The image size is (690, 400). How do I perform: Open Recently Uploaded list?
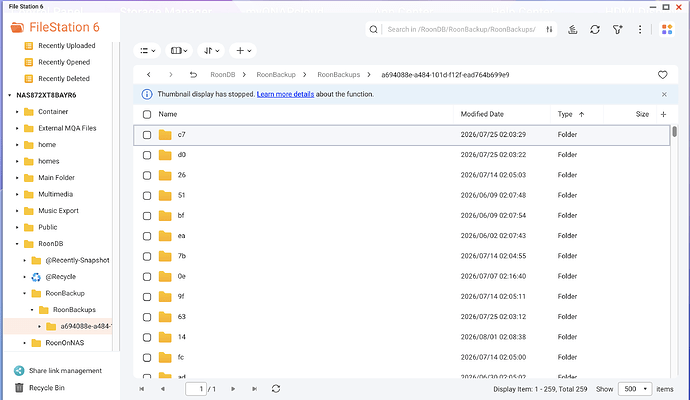(66, 46)
